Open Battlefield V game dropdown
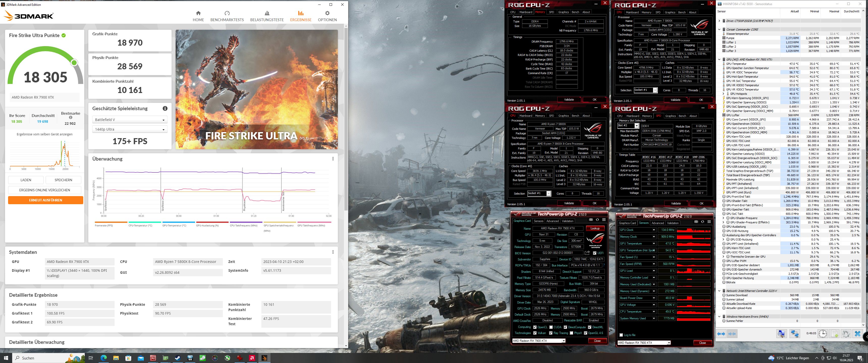 pos(130,119)
